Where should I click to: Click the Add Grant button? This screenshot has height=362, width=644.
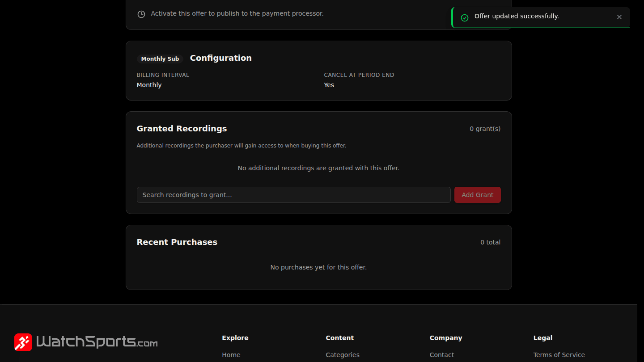(x=477, y=195)
